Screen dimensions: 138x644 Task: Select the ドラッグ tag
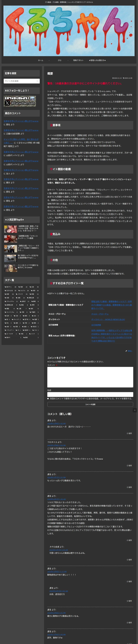pyautogui.click(x=9, y=330)
